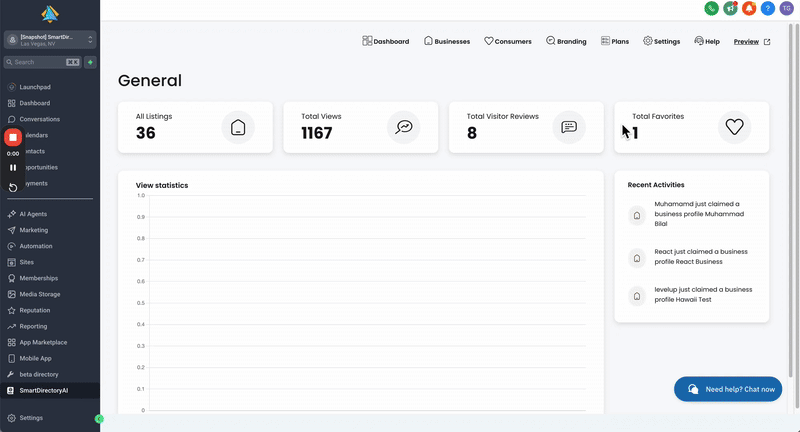800x432 pixels.
Task: Click the View statistics chart title
Action: point(162,185)
